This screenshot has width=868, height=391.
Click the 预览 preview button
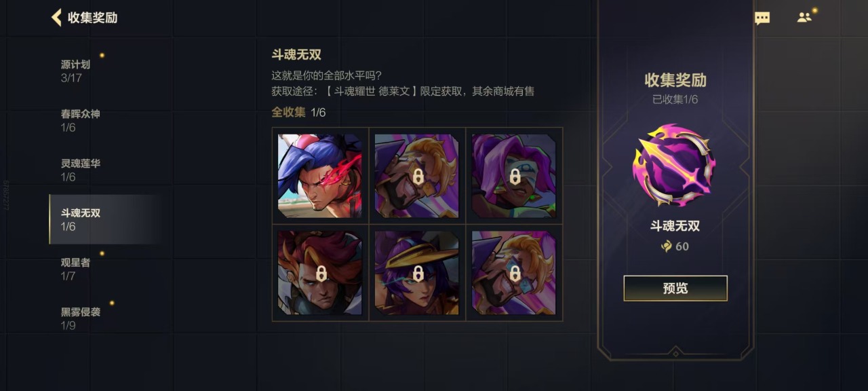pos(675,288)
